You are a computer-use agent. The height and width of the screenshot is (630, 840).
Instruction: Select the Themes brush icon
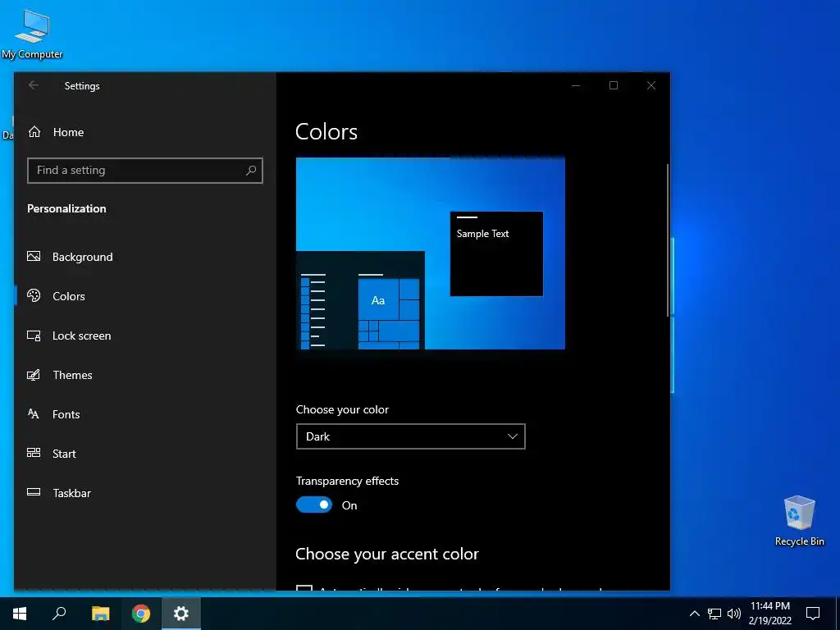(x=34, y=375)
